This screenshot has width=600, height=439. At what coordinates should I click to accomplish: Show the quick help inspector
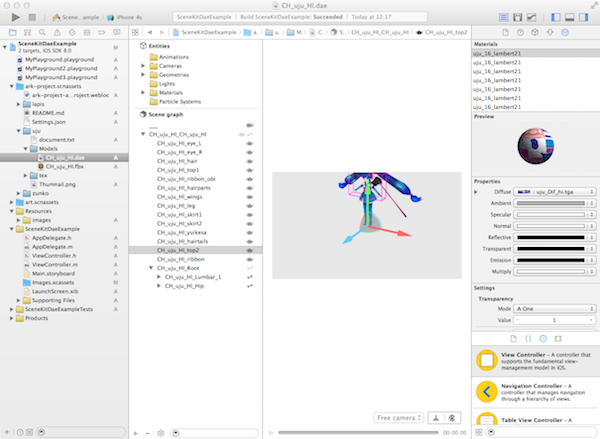(x=520, y=33)
